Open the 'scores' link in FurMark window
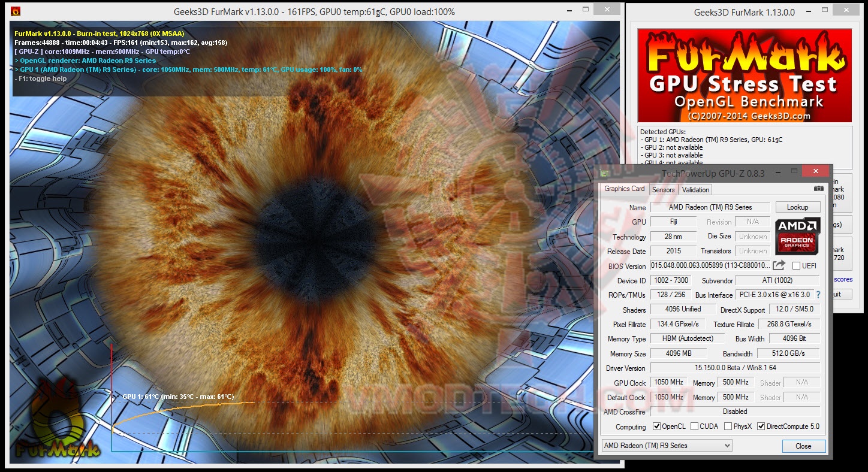This screenshot has width=868, height=472. 843,279
